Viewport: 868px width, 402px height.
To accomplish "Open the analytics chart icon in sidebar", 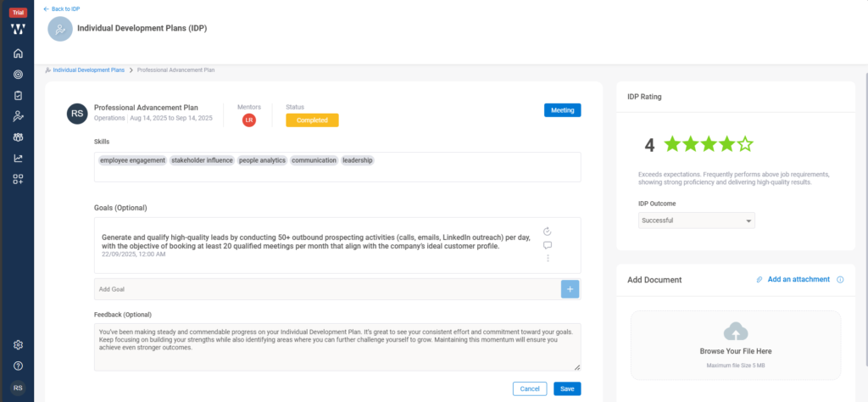I will pos(19,159).
